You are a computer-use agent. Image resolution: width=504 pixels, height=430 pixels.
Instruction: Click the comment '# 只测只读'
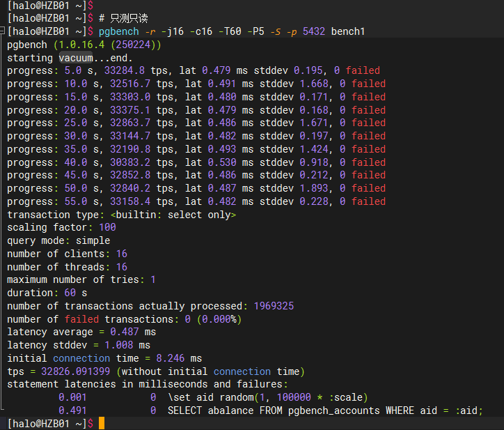(123, 18)
